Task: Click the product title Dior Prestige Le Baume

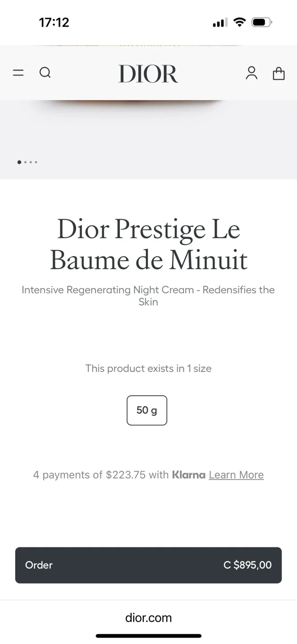Action: [x=148, y=244]
